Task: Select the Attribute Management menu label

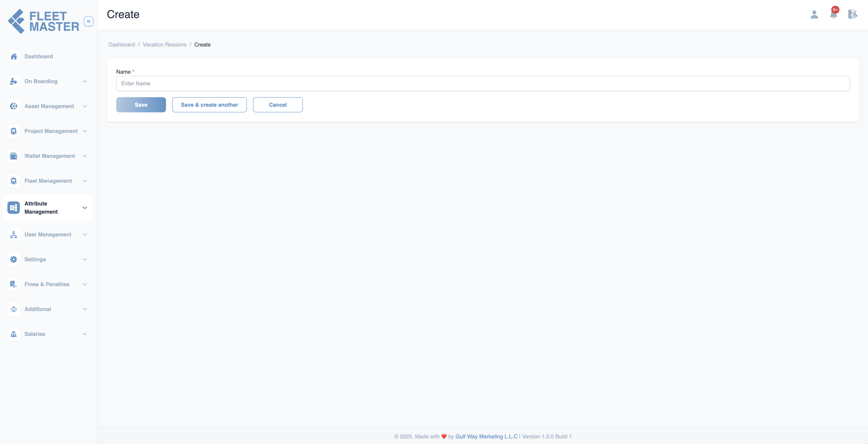Action: (x=41, y=208)
